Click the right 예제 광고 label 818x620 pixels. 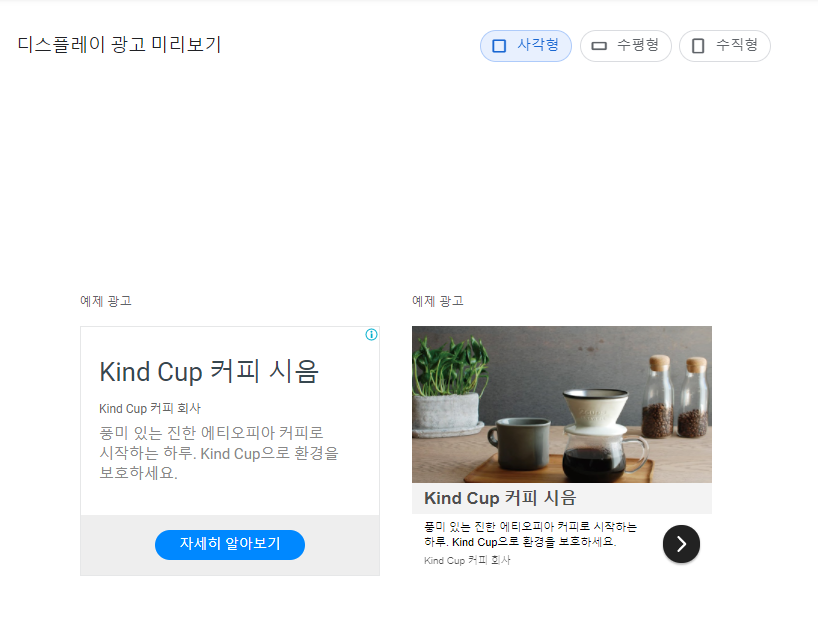[x=438, y=301]
